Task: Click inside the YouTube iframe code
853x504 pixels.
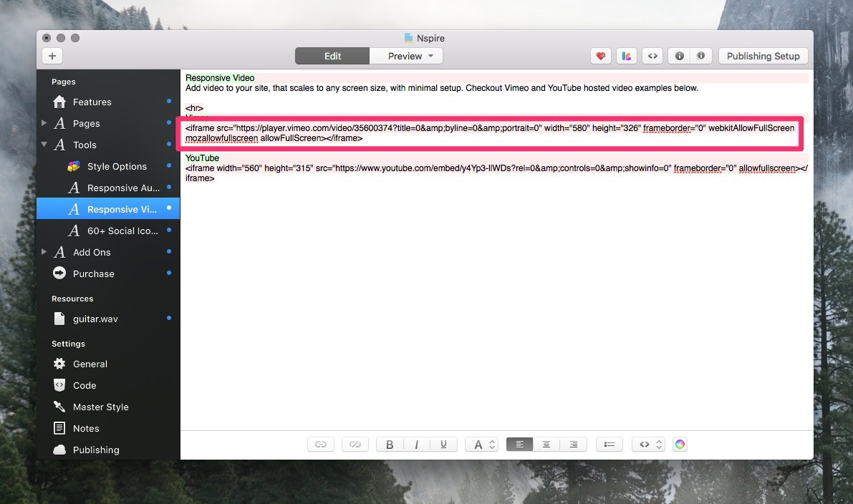Action: (x=496, y=173)
